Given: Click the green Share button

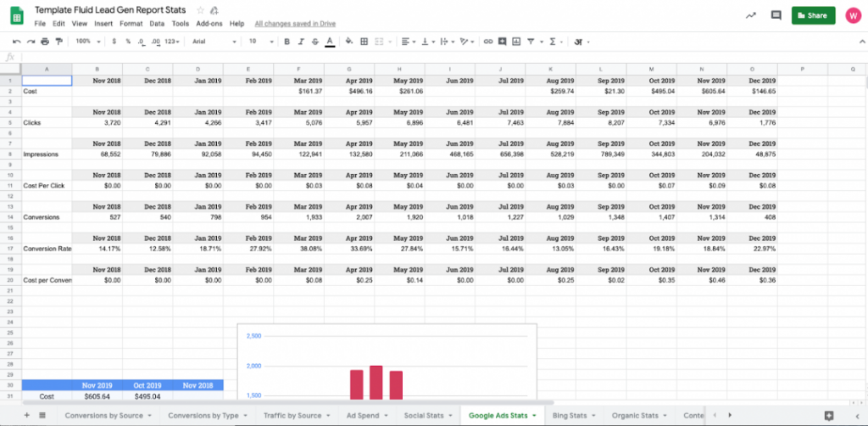Looking at the screenshot, I should click(x=813, y=15).
